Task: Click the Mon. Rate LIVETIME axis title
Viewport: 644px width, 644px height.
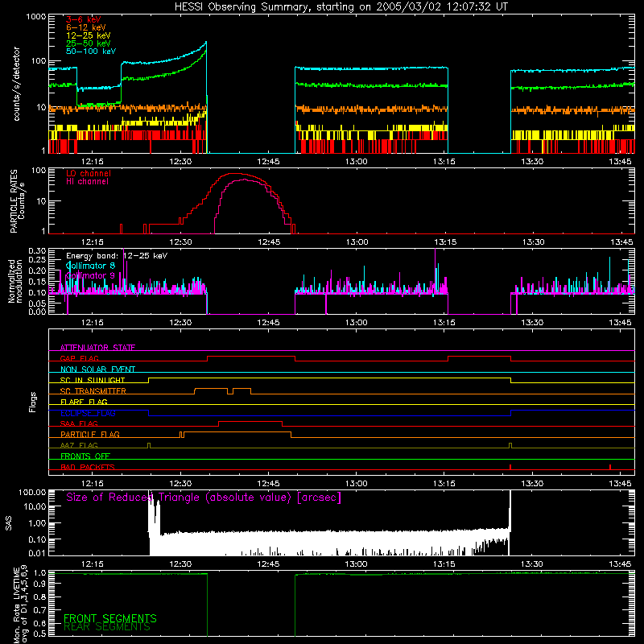Action: 21,605
